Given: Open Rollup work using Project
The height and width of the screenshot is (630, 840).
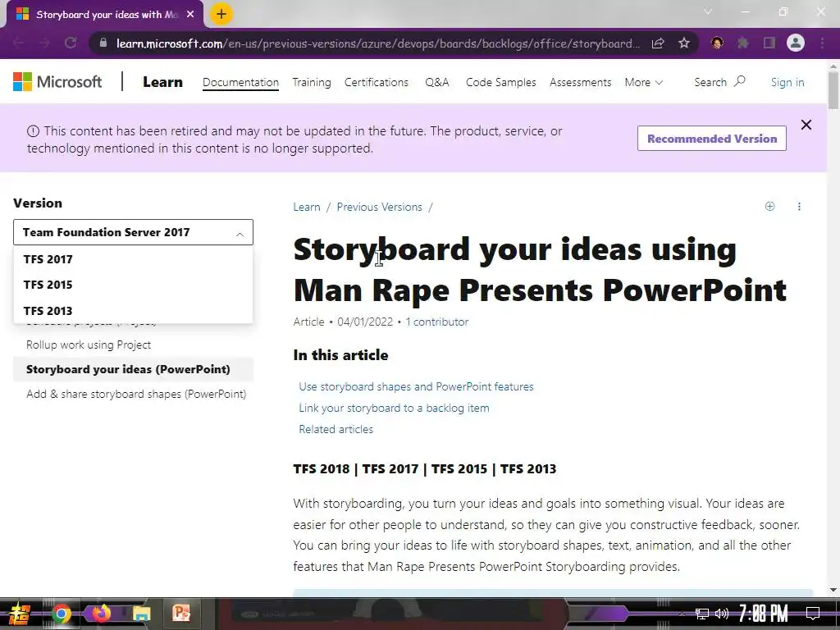Looking at the screenshot, I should click(89, 345).
